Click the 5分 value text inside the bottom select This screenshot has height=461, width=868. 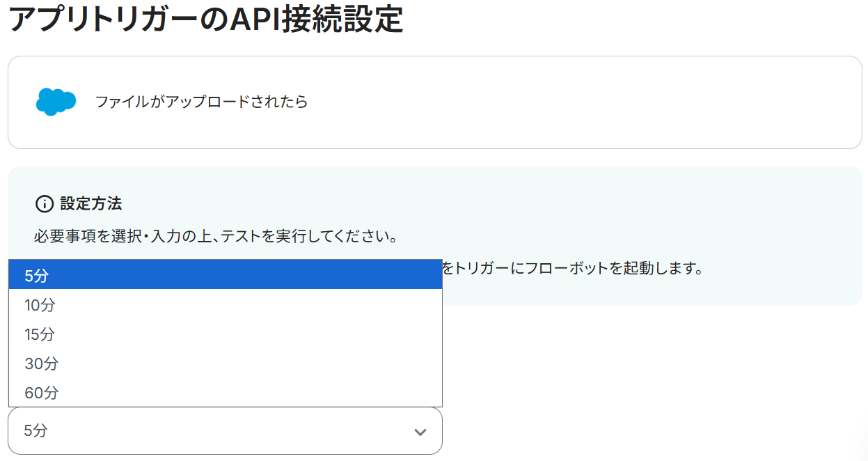pyautogui.click(x=36, y=431)
